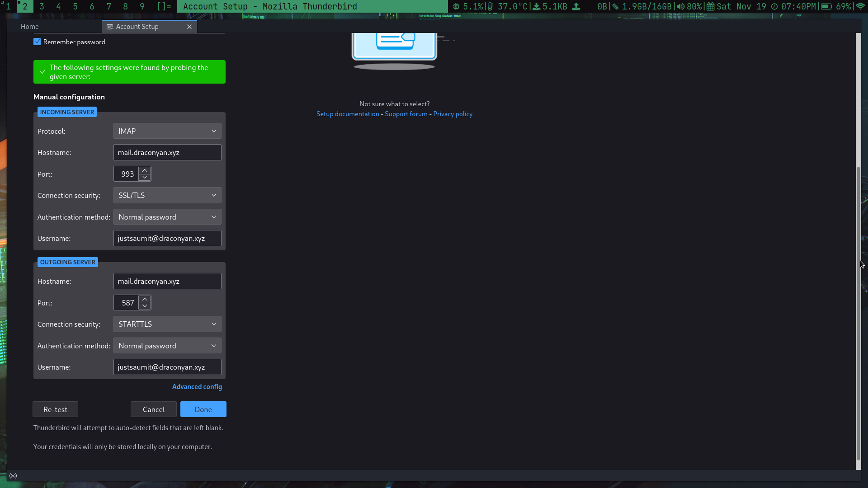Screen dimensions: 868x488
Task: Click the Wi-Fi icon in top bar
Action: tap(861, 7)
